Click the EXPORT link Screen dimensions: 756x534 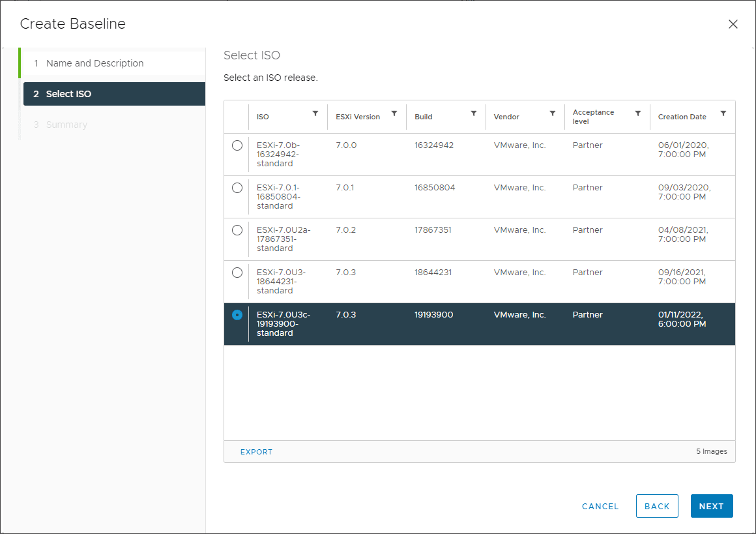click(256, 452)
